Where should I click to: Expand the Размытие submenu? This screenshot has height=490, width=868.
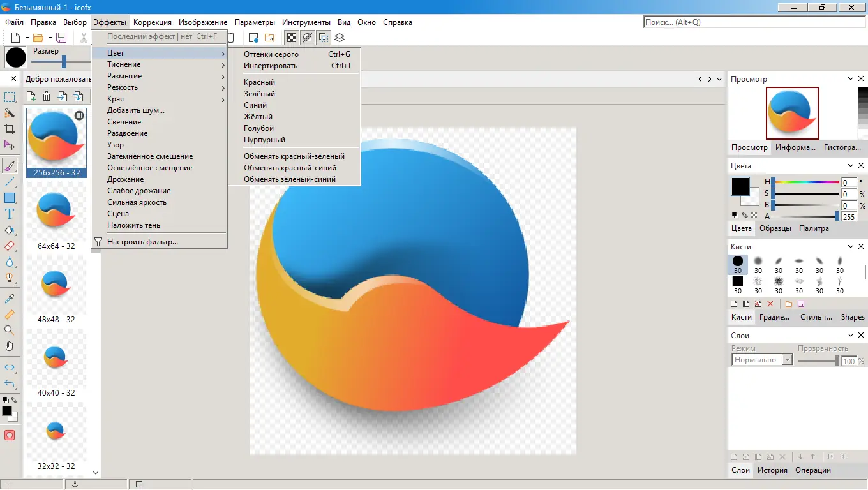[160, 76]
